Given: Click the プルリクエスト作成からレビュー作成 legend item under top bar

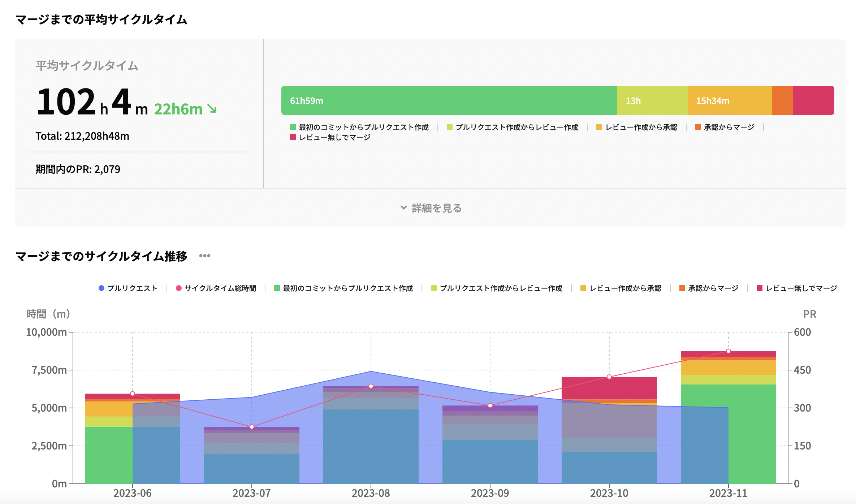Looking at the screenshot, I should 513,127.
